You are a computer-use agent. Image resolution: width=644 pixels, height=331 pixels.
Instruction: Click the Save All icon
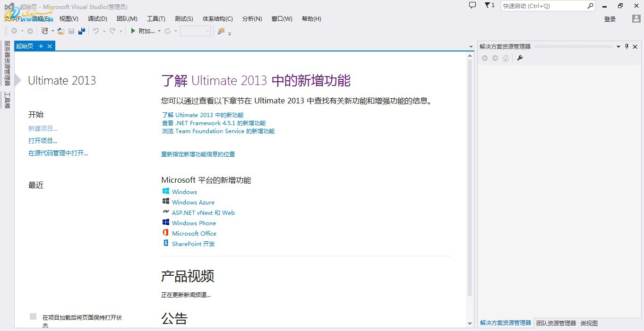pyautogui.click(x=82, y=31)
